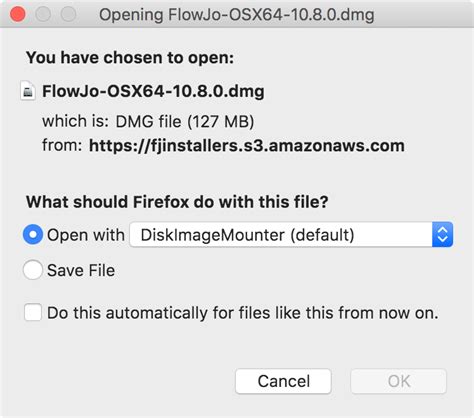The width and height of the screenshot is (474, 418).
Task: Close the dialog with the red button
Action: tap(18, 15)
